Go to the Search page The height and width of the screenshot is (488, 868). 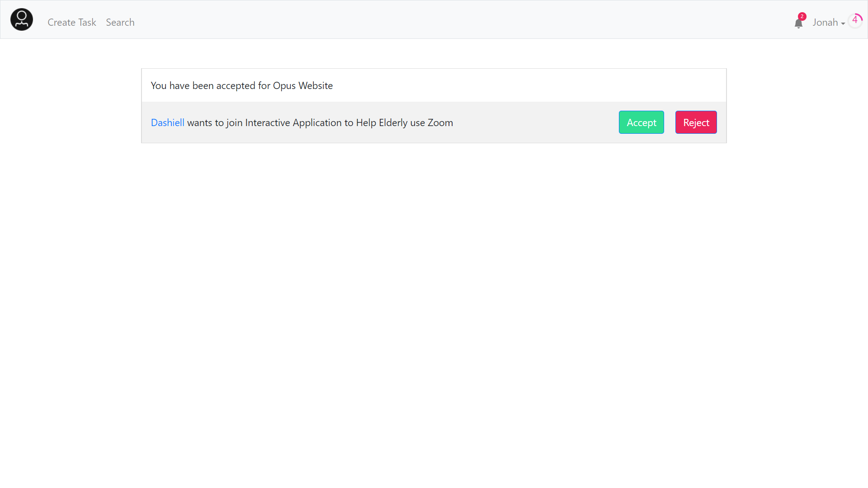[120, 22]
